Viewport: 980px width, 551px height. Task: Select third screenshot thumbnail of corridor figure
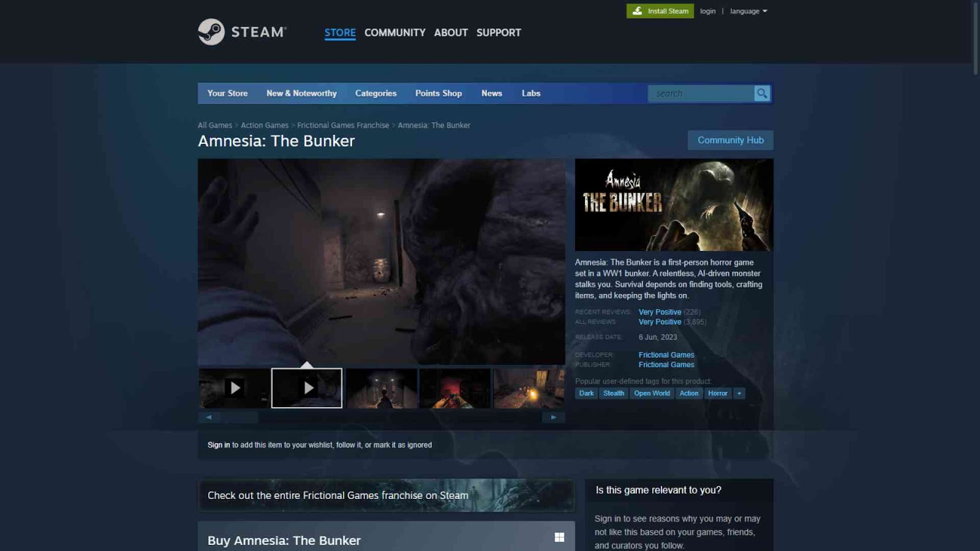382,388
